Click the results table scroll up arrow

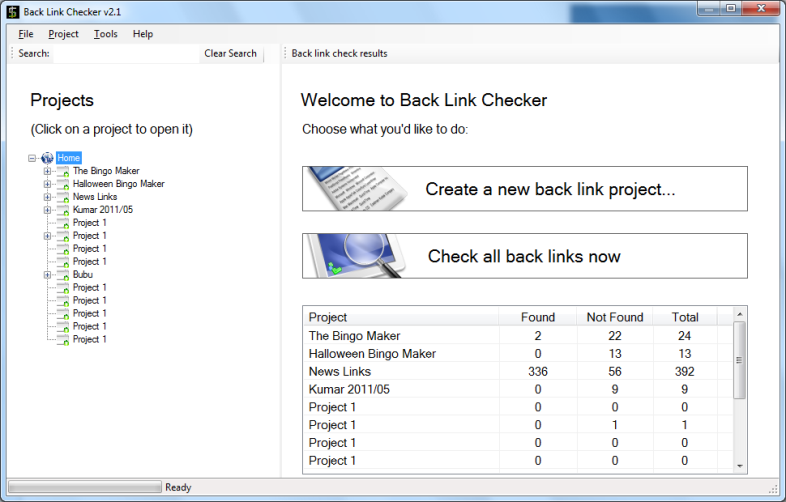tap(739, 314)
